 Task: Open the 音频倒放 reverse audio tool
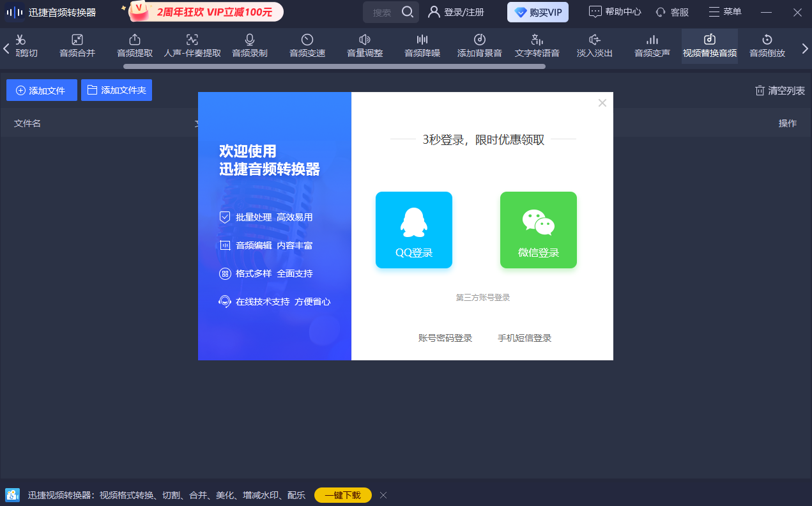coord(767,45)
